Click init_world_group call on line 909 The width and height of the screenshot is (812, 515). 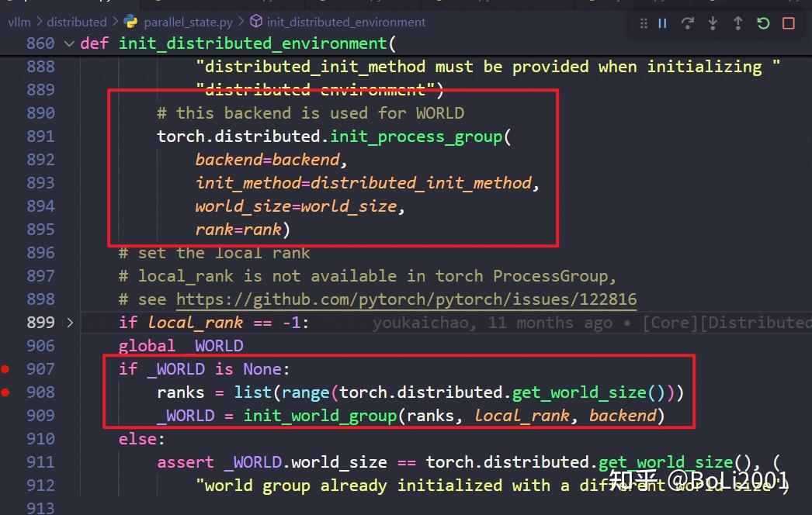(x=320, y=416)
